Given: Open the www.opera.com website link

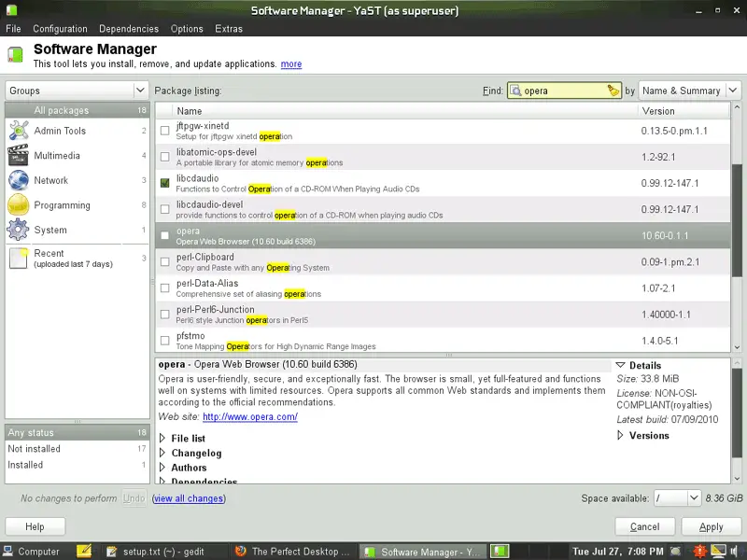Looking at the screenshot, I should [x=250, y=416].
